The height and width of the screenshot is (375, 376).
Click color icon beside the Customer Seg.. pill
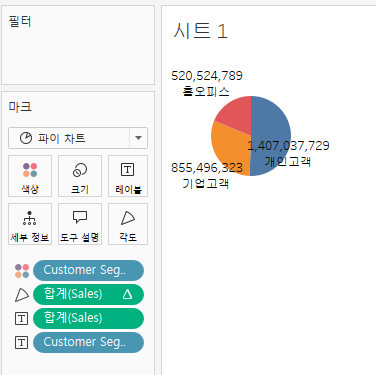22,271
